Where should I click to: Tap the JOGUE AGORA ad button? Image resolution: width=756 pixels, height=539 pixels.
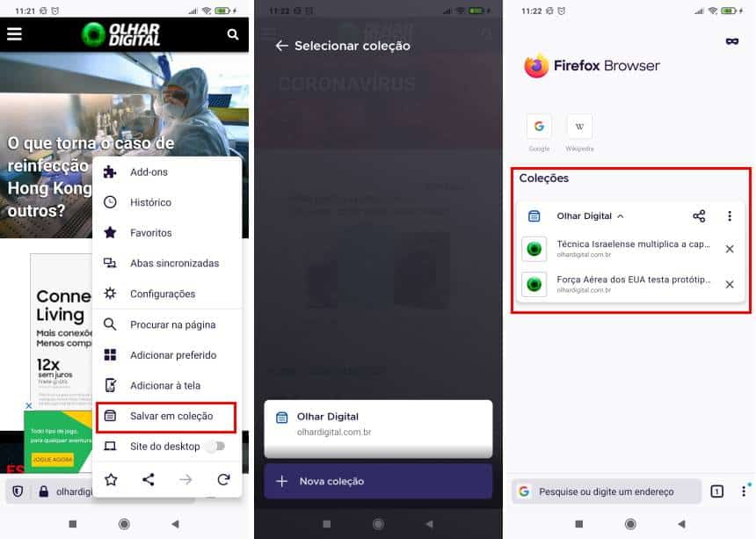(x=53, y=459)
